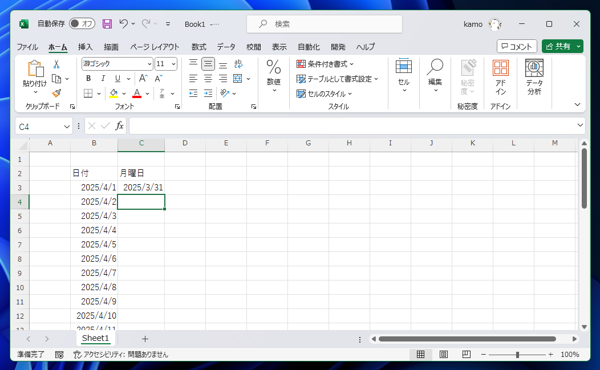Select Sheet1 tab
Screen dimensions: 600x370
pos(95,338)
